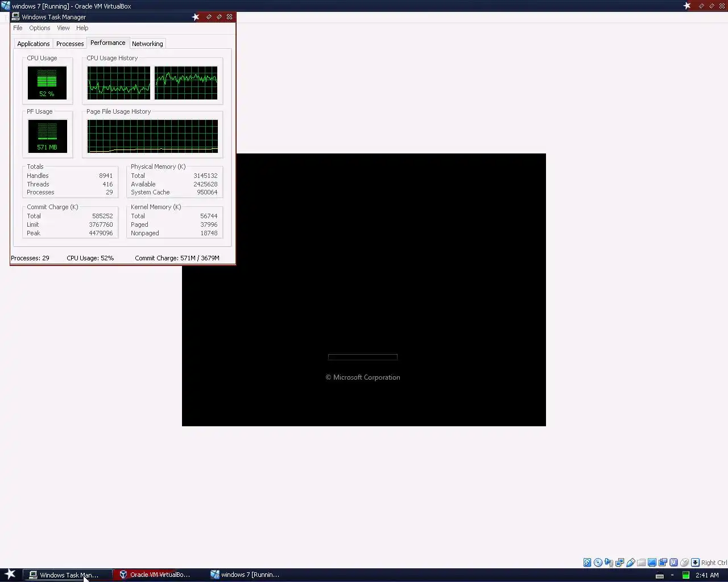Click the Kernel Memory Total value 56744
Image resolution: width=728 pixels, height=582 pixels.
pos(209,216)
